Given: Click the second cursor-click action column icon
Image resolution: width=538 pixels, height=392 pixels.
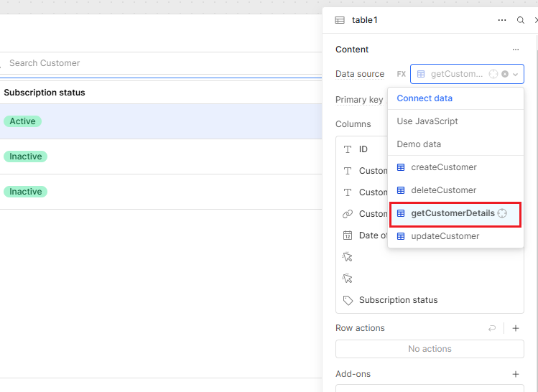Looking at the screenshot, I should pos(348,278).
